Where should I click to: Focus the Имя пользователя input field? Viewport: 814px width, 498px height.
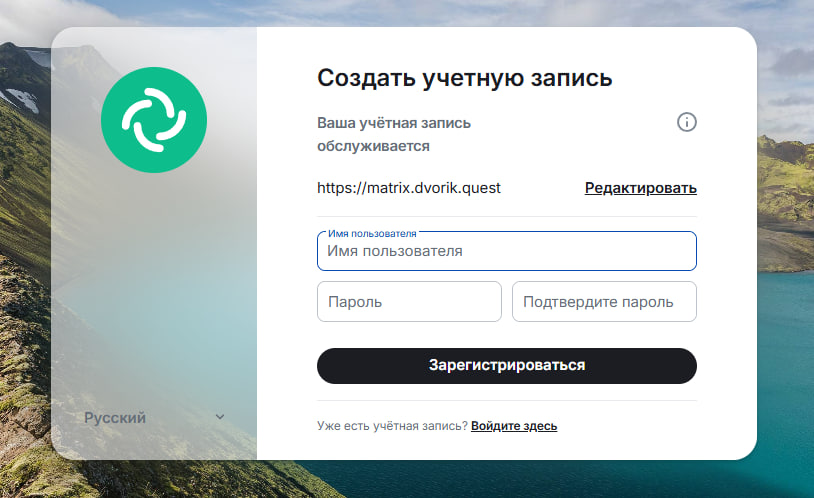click(x=507, y=251)
